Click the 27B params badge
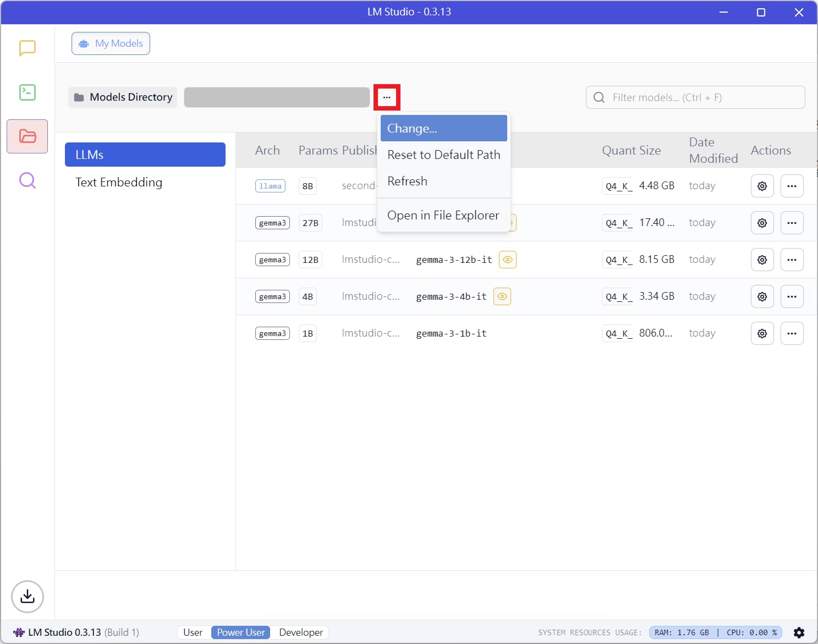The height and width of the screenshot is (644, 818). tap(310, 223)
